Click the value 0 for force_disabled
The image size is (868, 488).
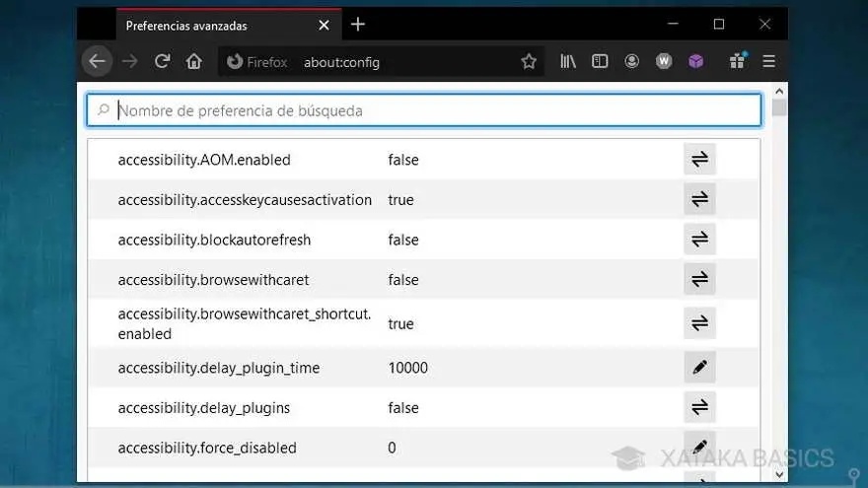[392, 448]
